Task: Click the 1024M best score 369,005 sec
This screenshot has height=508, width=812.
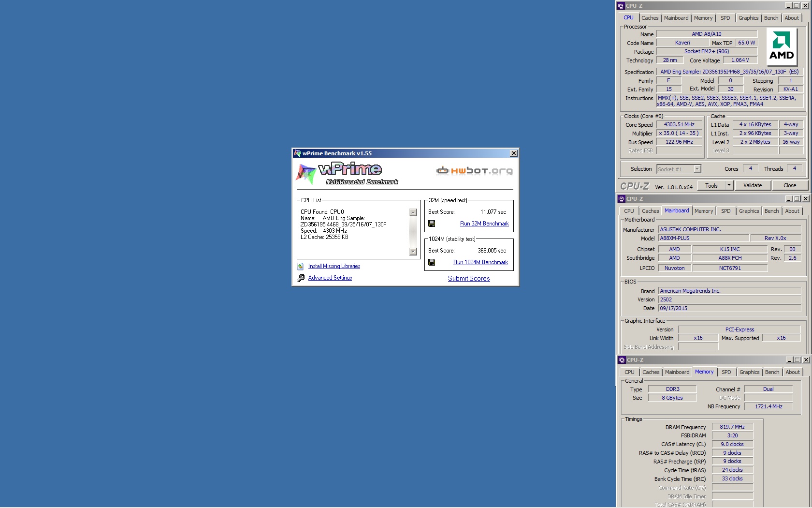Action: (x=492, y=251)
